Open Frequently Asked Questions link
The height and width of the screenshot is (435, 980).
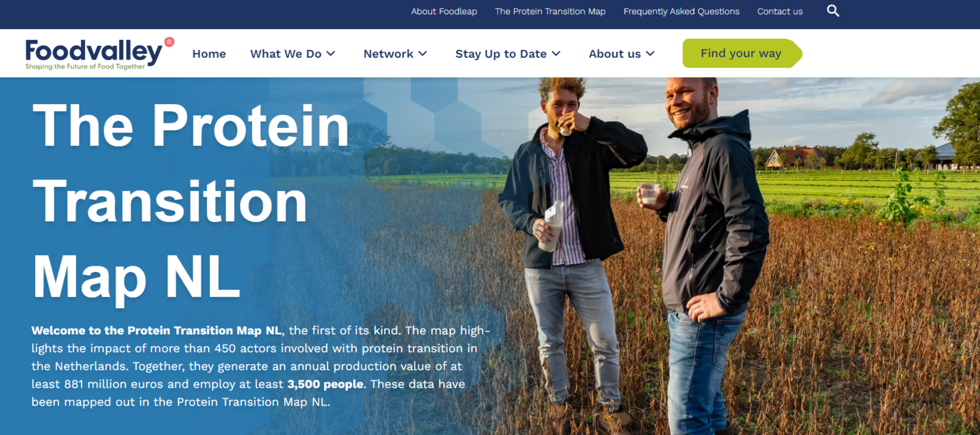681,11
